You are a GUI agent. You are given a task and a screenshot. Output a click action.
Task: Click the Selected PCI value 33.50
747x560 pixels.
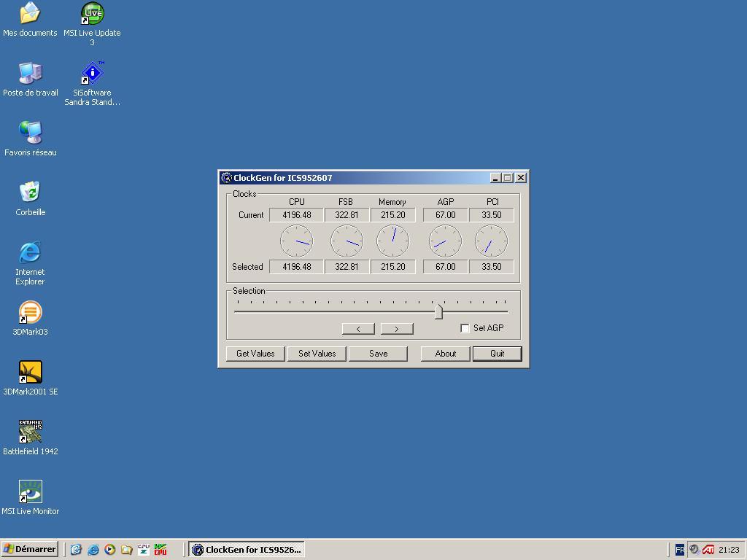pos(492,267)
